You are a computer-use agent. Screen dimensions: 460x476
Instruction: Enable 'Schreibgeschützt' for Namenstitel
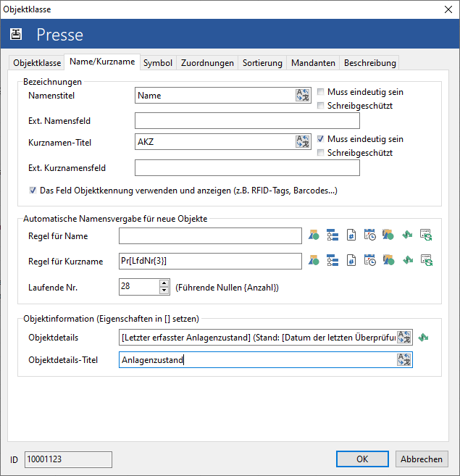(x=320, y=105)
